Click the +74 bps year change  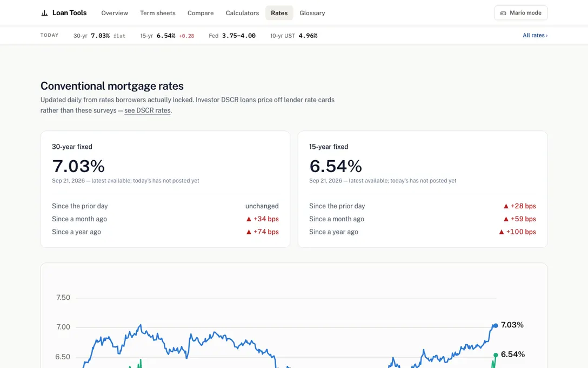[x=266, y=232]
